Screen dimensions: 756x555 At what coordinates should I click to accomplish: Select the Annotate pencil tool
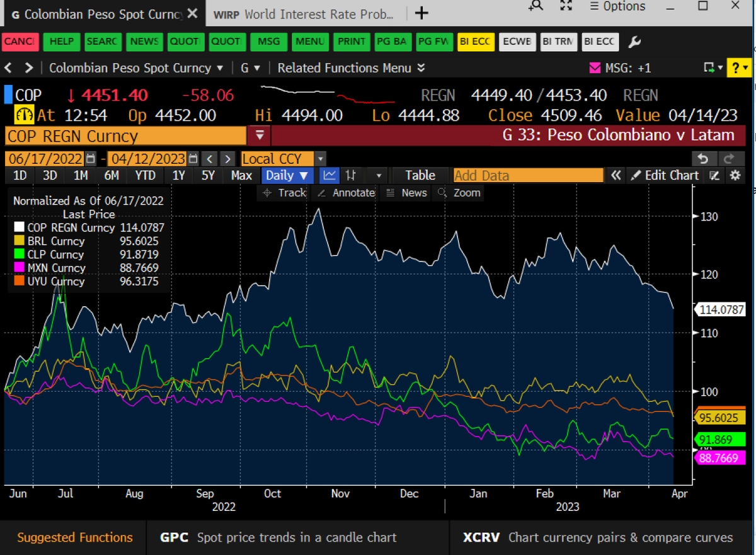(346, 193)
